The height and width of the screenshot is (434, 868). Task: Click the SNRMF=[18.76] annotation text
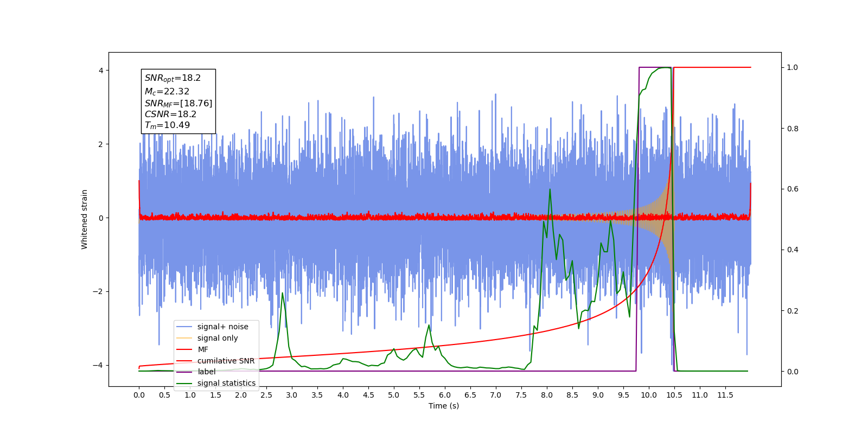[x=178, y=103]
